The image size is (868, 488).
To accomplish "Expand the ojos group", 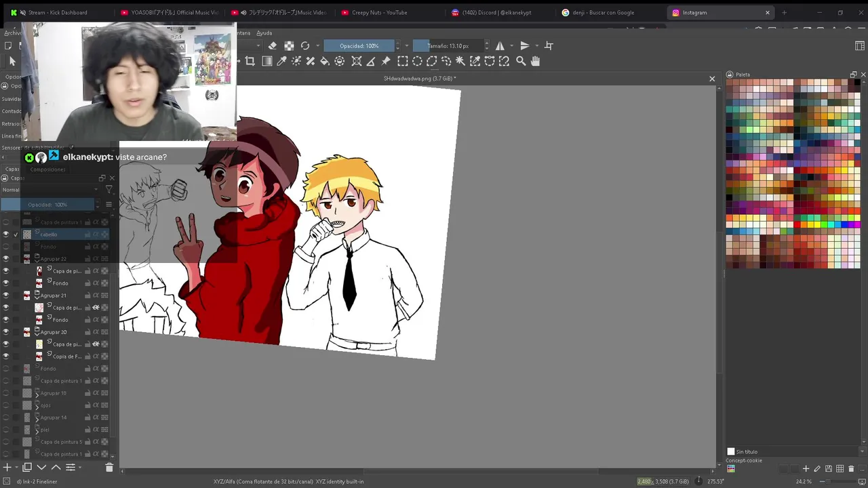I will click(x=37, y=407).
